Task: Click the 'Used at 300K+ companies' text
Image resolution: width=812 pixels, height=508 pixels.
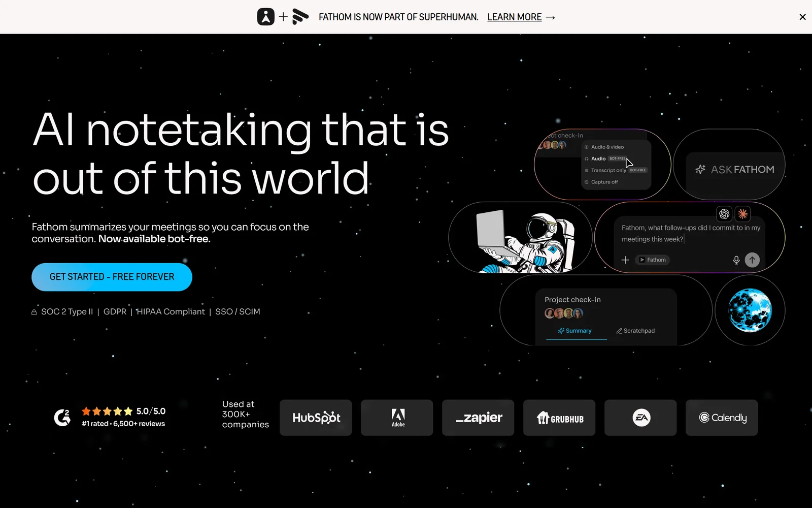Action: pyautogui.click(x=245, y=414)
